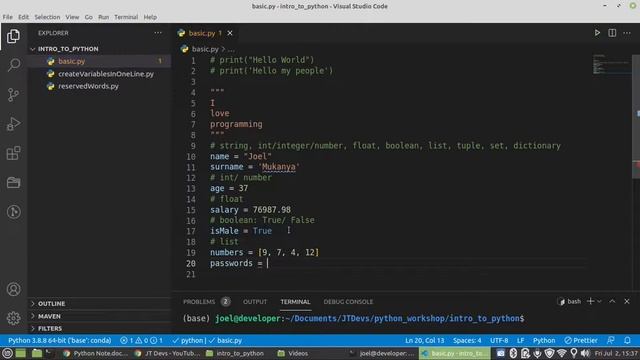Select basic.py in the explorer

[x=100, y=61]
